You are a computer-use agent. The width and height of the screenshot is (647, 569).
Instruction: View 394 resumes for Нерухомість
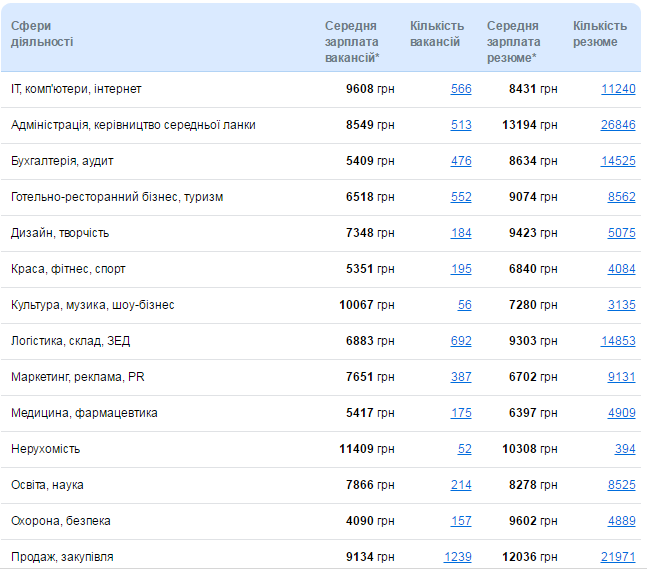(x=625, y=449)
